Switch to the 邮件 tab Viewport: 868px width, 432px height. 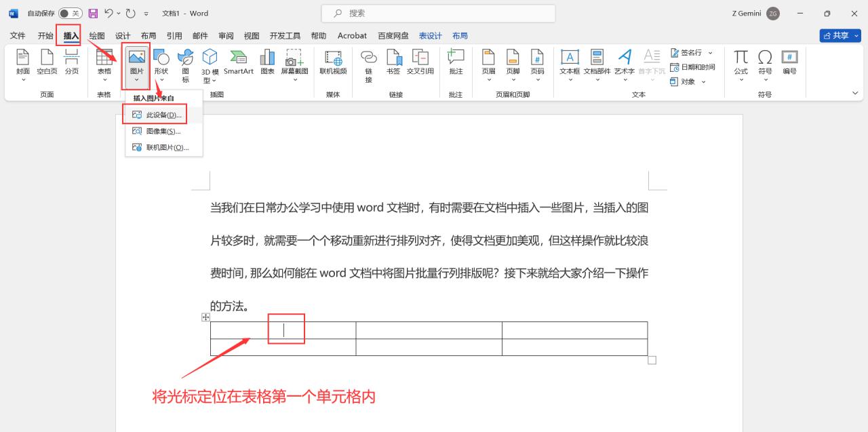click(x=200, y=35)
